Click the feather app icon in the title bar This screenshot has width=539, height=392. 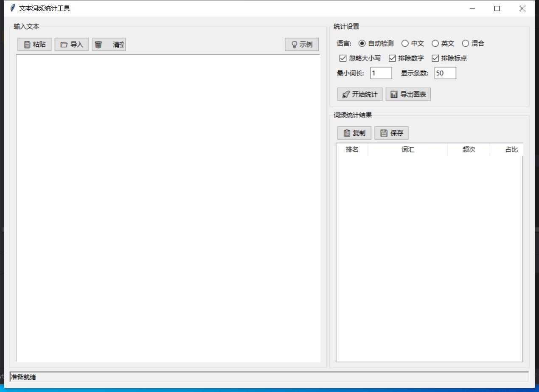[12, 8]
